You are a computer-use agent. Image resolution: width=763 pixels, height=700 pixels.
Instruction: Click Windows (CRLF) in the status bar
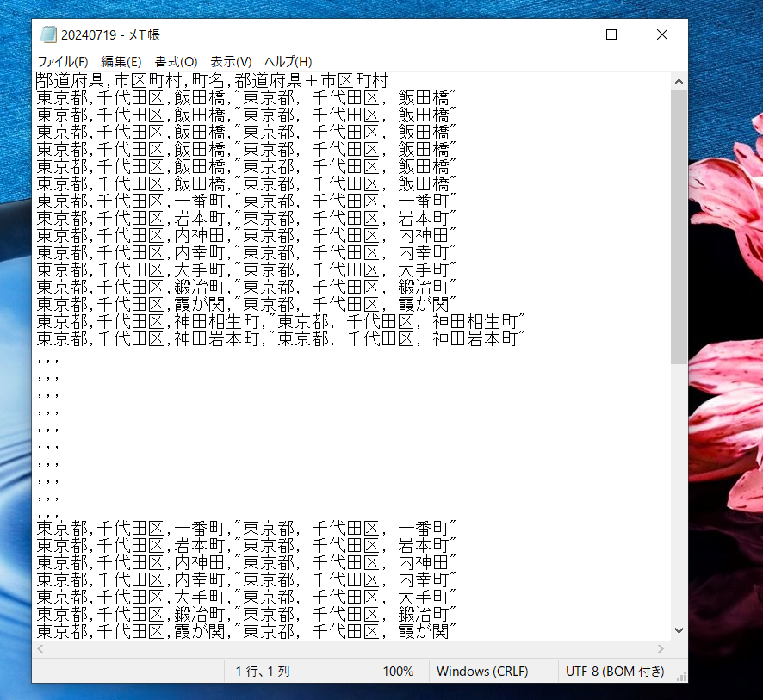pyautogui.click(x=482, y=672)
